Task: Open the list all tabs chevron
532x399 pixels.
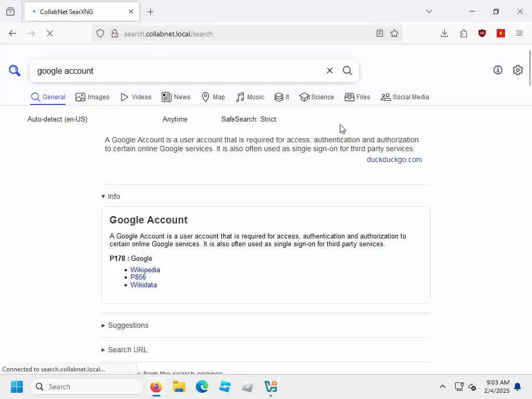Action: point(429,11)
